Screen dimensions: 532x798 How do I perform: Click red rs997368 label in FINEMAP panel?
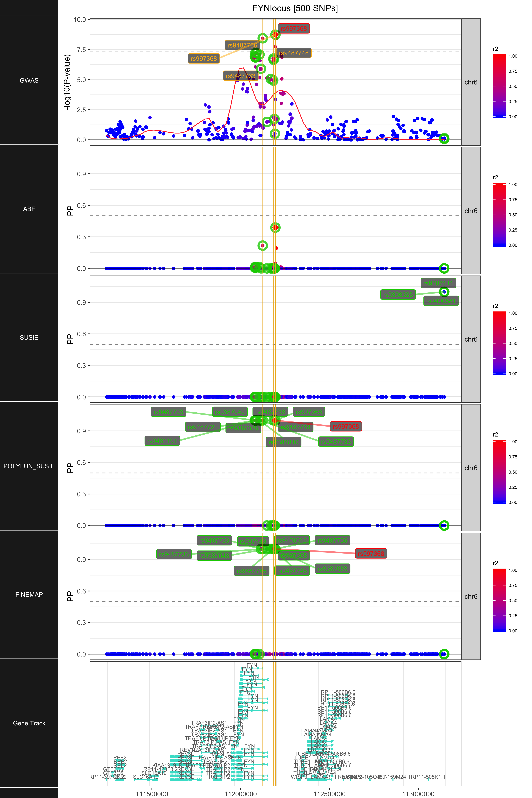pyautogui.click(x=371, y=554)
